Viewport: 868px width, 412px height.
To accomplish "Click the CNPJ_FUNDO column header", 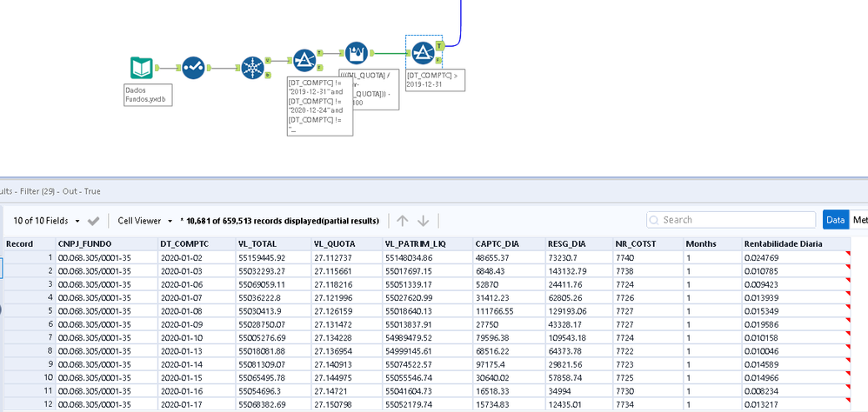I will (106, 244).
